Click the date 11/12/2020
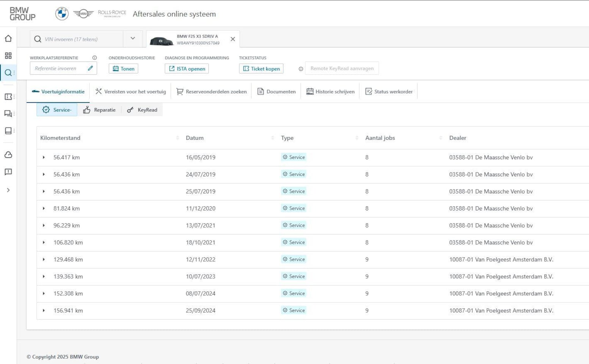Screen dimensions: 589x364 201,209
